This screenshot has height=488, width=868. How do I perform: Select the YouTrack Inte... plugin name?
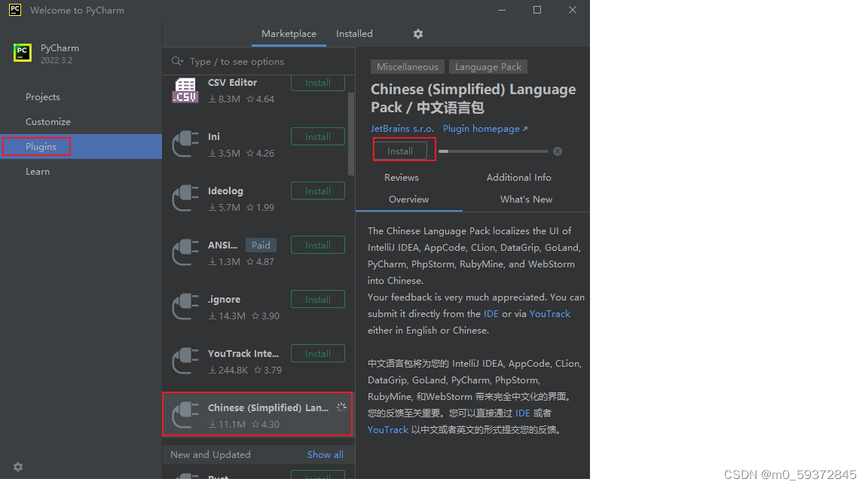(243, 353)
